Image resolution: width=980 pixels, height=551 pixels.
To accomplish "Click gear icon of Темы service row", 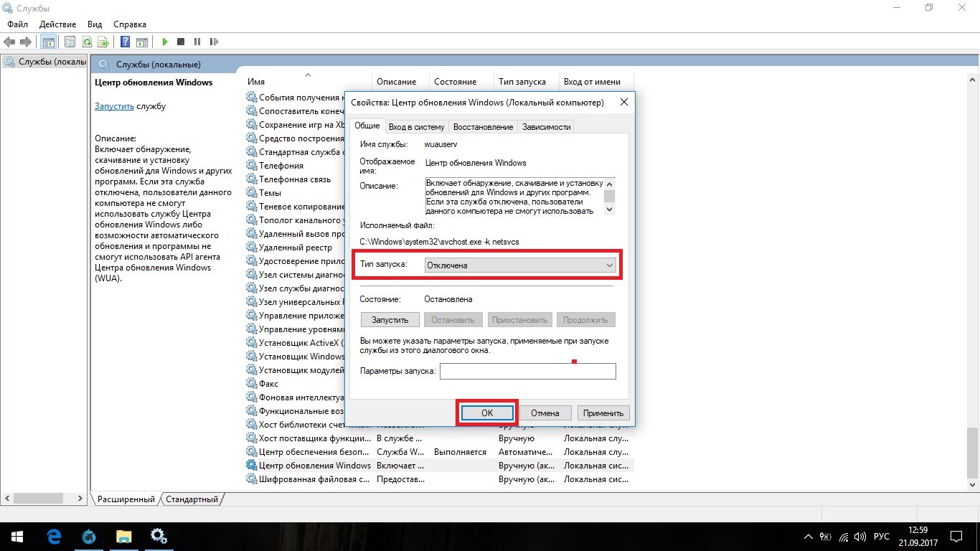I will (251, 192).
